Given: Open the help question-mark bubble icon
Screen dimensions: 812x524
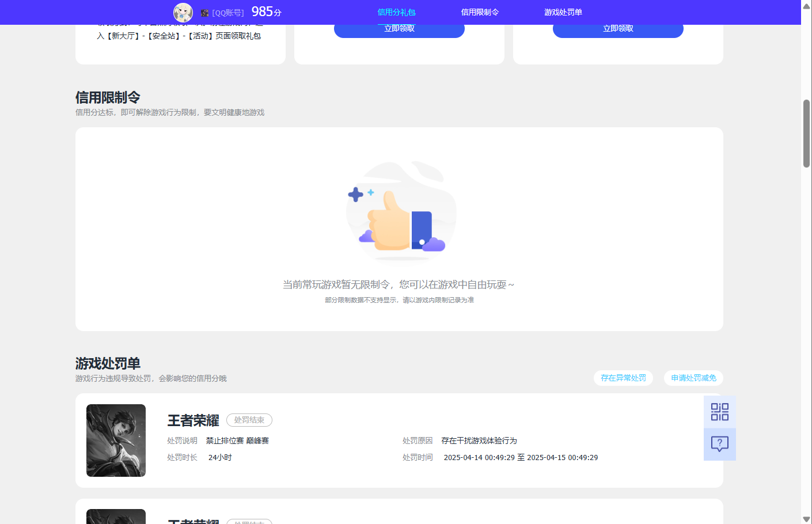Looking at the screenshot, I should coord(719,444).
